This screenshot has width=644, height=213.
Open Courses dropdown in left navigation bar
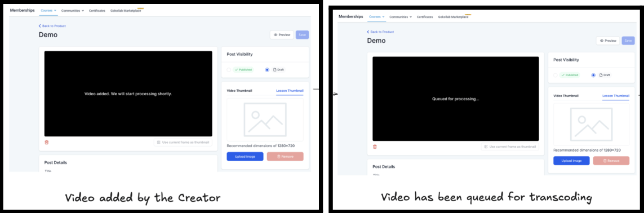(x=48, y=10)
